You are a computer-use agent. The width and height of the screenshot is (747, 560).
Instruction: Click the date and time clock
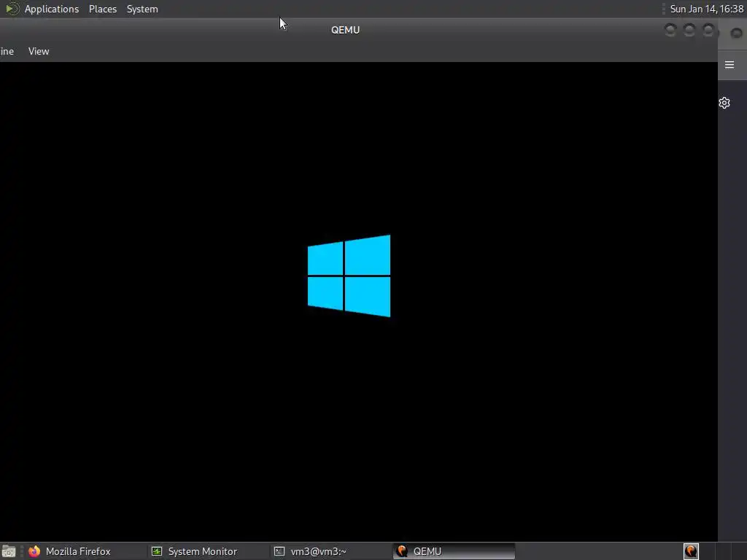click(x=706, y=9)
